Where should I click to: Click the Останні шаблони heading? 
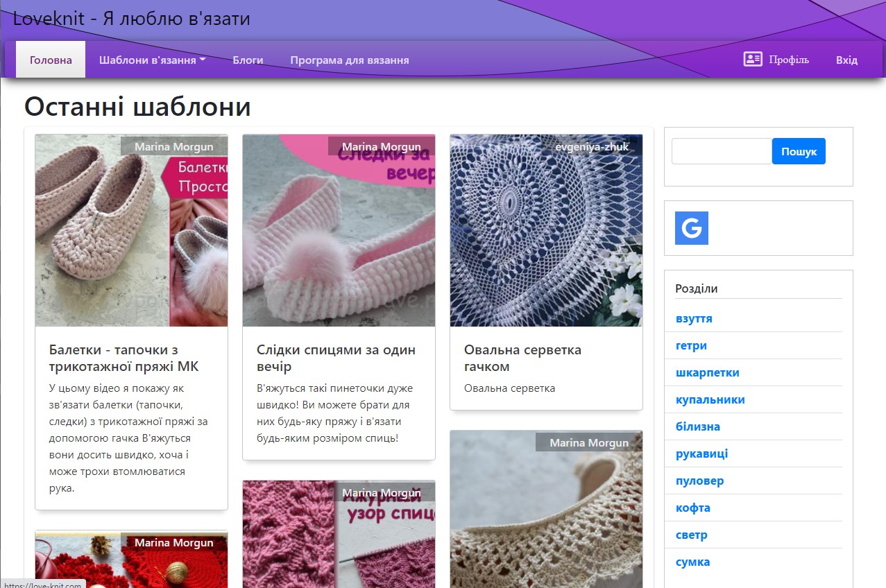[x=137, y=107]
